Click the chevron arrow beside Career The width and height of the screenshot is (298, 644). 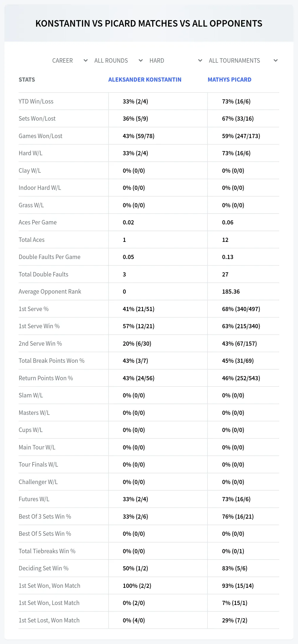pyautogui.click(x=86, y=61)
